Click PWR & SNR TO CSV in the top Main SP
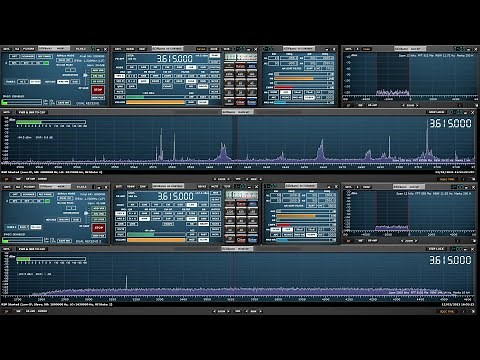This screenshot has width=480, height=360. 32,112
